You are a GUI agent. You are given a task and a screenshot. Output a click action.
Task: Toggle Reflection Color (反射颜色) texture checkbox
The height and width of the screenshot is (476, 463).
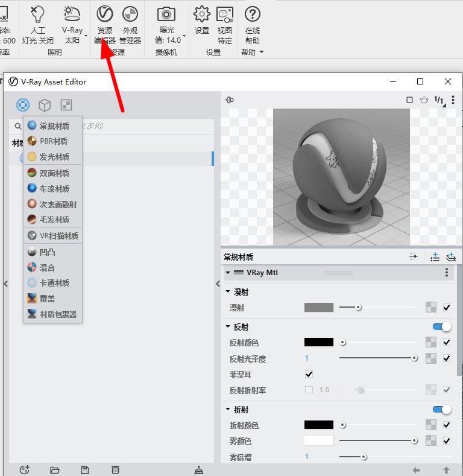[447, 343]
